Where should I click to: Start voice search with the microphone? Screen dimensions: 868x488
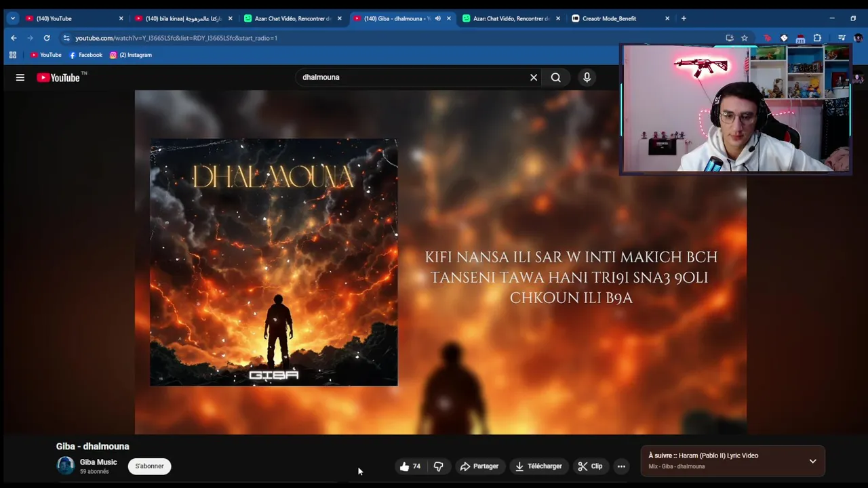tap(587, 77)
